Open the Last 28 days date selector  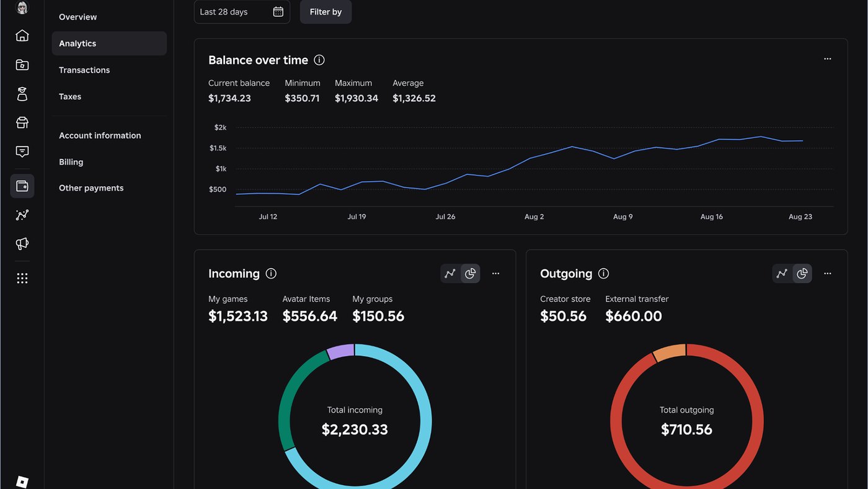pos(242,12)
